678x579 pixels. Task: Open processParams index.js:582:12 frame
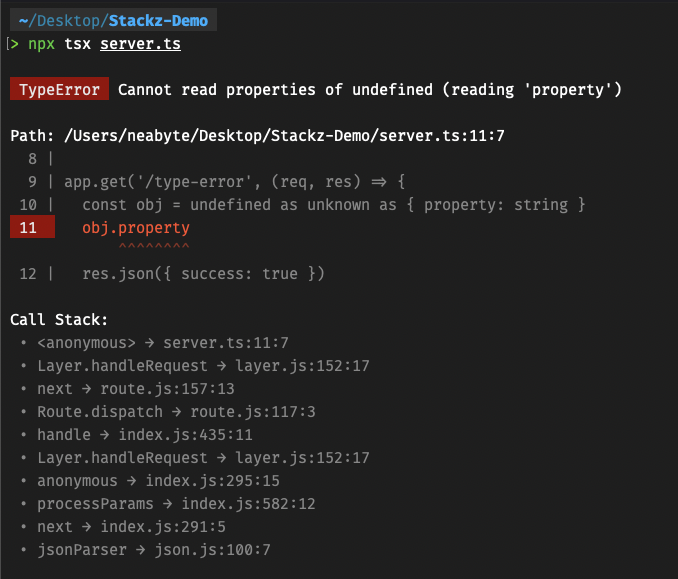pos(176,504)
